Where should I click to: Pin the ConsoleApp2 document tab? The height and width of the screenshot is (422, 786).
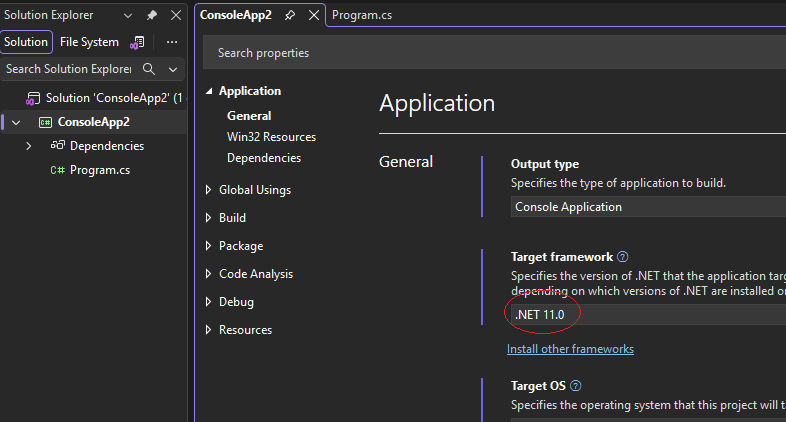290,16
